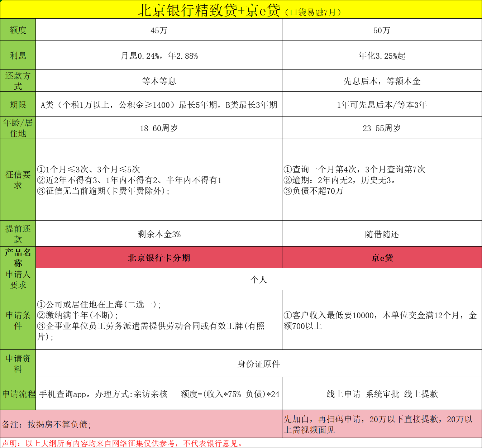Click the red '北京银行卡分期' cell
The width and height of the screenshot is (482, 448).
pyautogui.click(x=159, y=258)
